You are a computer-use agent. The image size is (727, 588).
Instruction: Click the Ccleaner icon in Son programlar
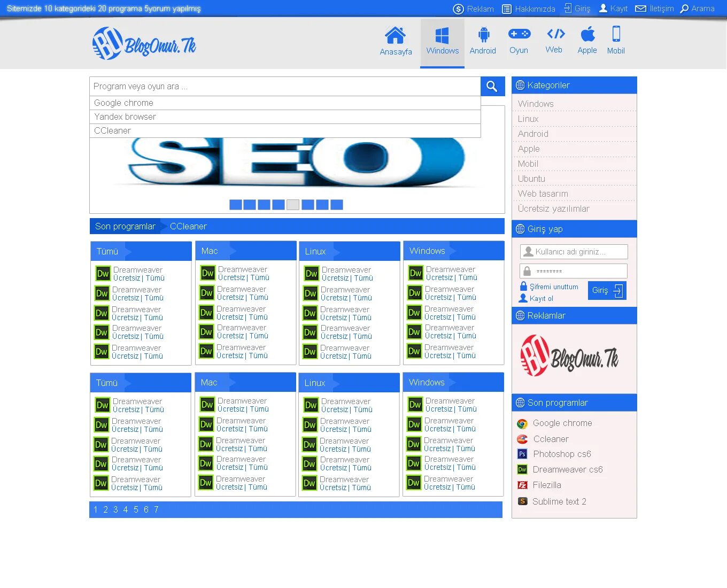pyautogui.click(x=522, y=439)
